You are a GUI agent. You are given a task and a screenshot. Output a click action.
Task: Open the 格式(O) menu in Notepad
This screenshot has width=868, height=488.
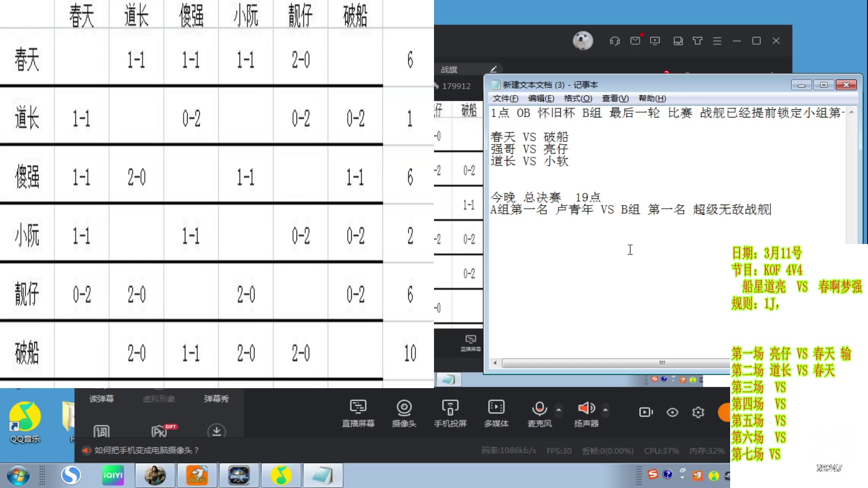click(578, 99)
